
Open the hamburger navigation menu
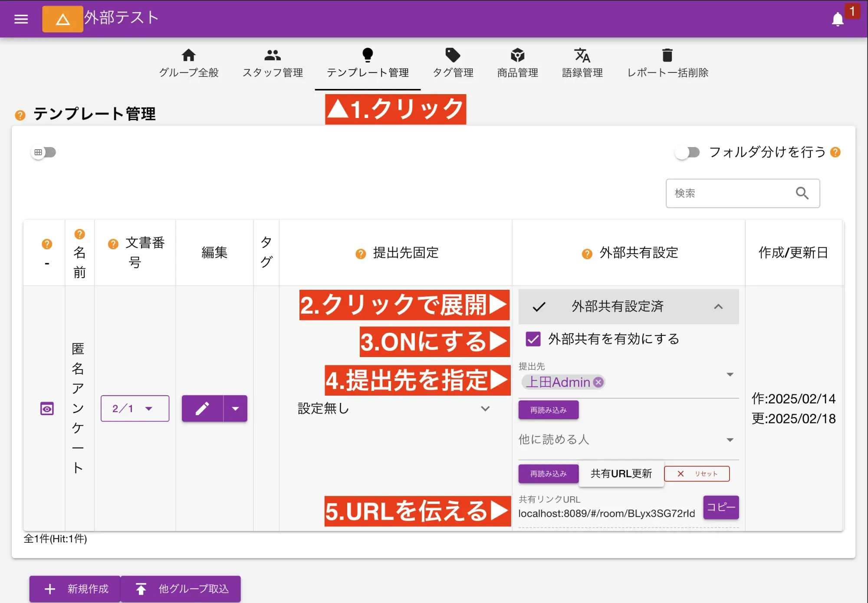tap(20, 19)
